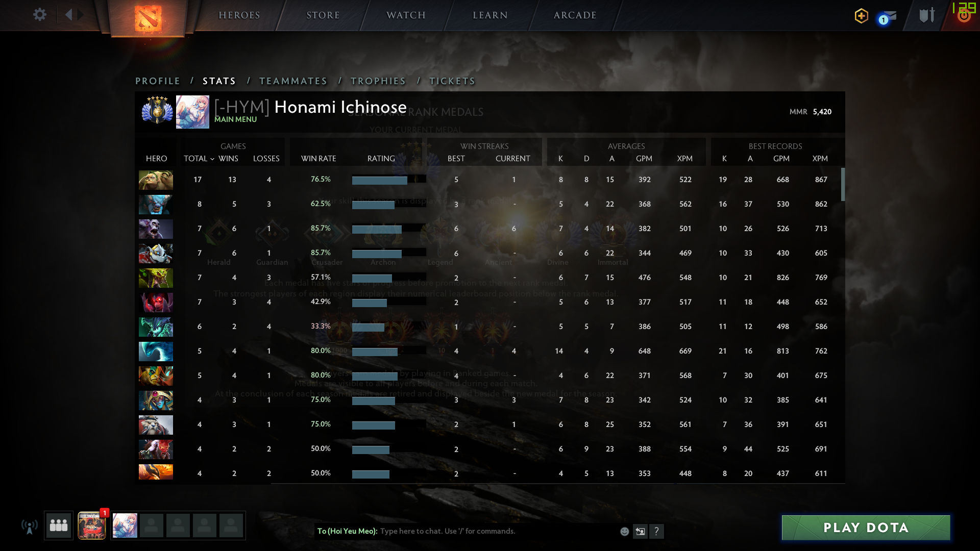The width and height of the screenshot is (980, 551).
Task: Click the Dota 2 logo home button
Action: pyautogui.click(x=148, y=18)
